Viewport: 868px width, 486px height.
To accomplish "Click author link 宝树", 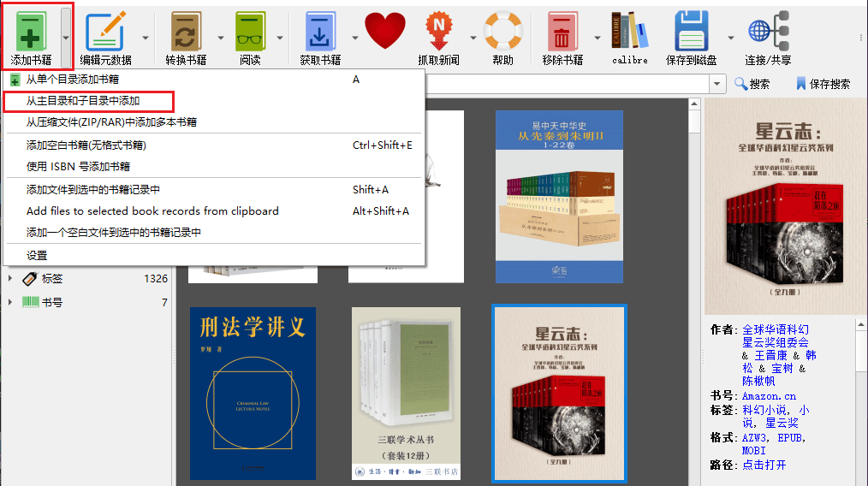I will click(782, 368).
